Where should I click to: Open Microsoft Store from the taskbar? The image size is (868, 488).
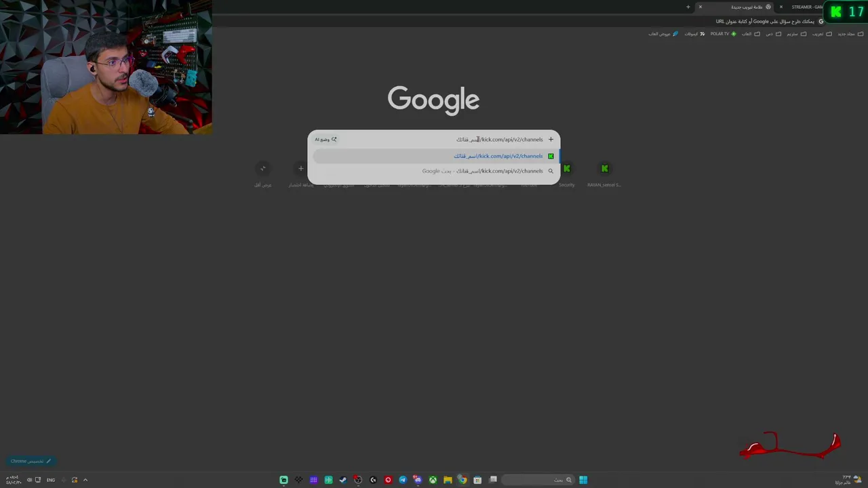(x=477, y=480)
